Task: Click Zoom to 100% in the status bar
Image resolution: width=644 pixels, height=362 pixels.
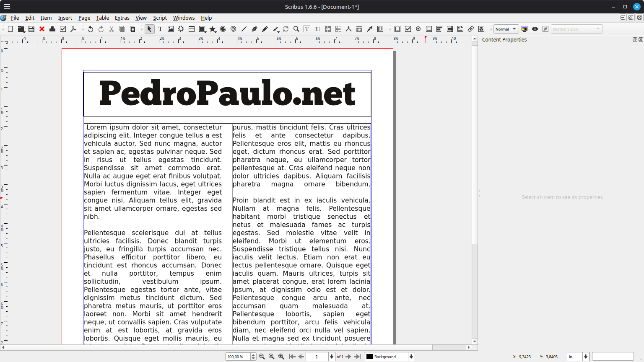Action: point(271,357)
